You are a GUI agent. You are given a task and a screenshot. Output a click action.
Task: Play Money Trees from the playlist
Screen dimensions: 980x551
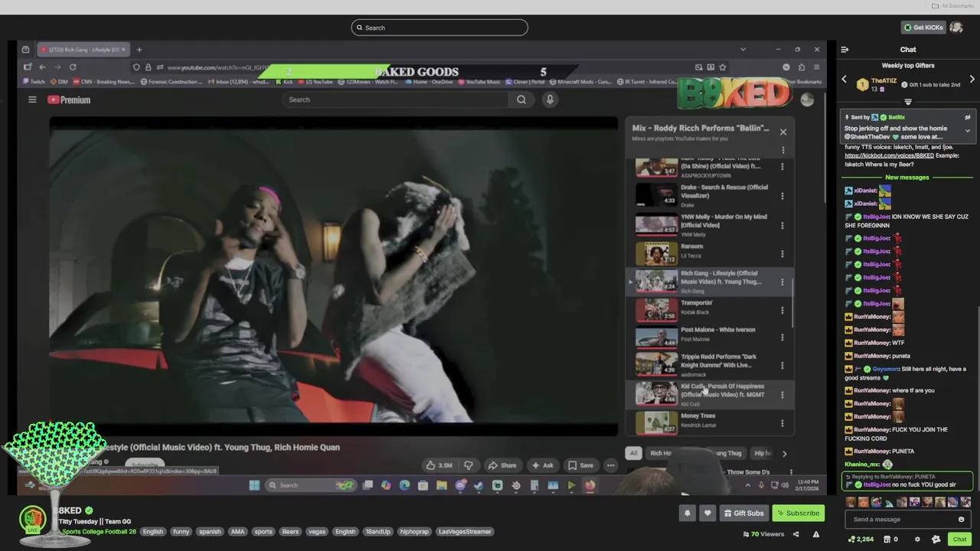(708, 422)
